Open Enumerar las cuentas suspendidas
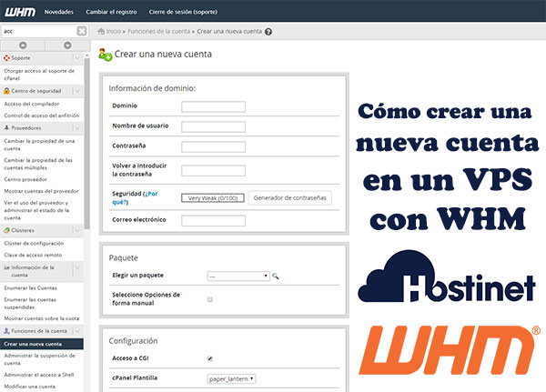This screenshot has height=392, width=546. tap(30, 303)
